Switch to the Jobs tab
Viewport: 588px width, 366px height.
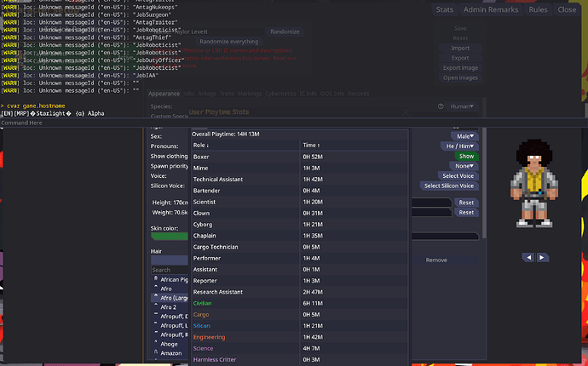click(x=188, y=94)
